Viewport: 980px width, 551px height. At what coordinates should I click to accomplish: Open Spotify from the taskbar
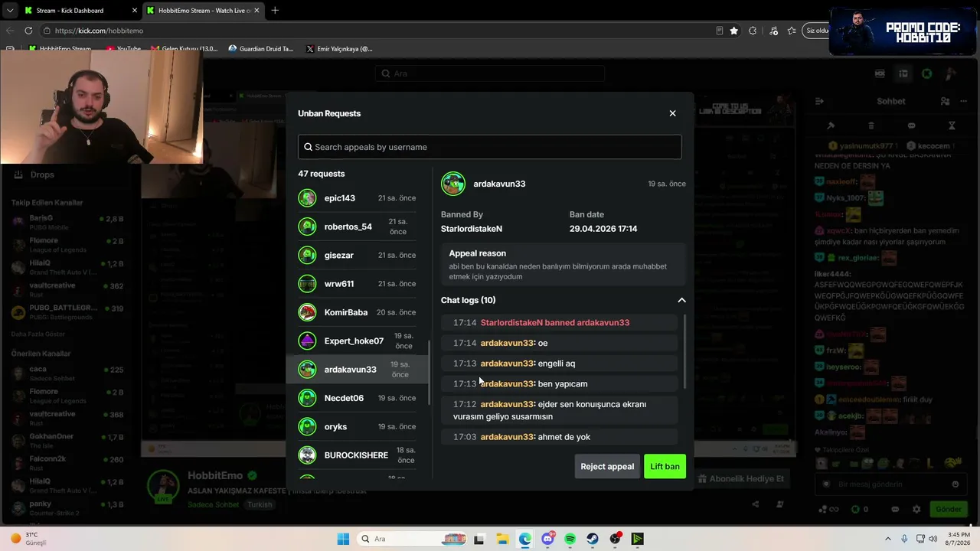coord(570,539)
